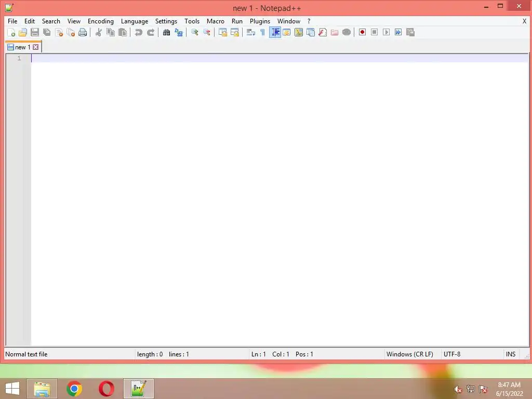Run macro multiple times toolbar icon
The height and width of the screenshot is (399, 532).
coord(398,32)
